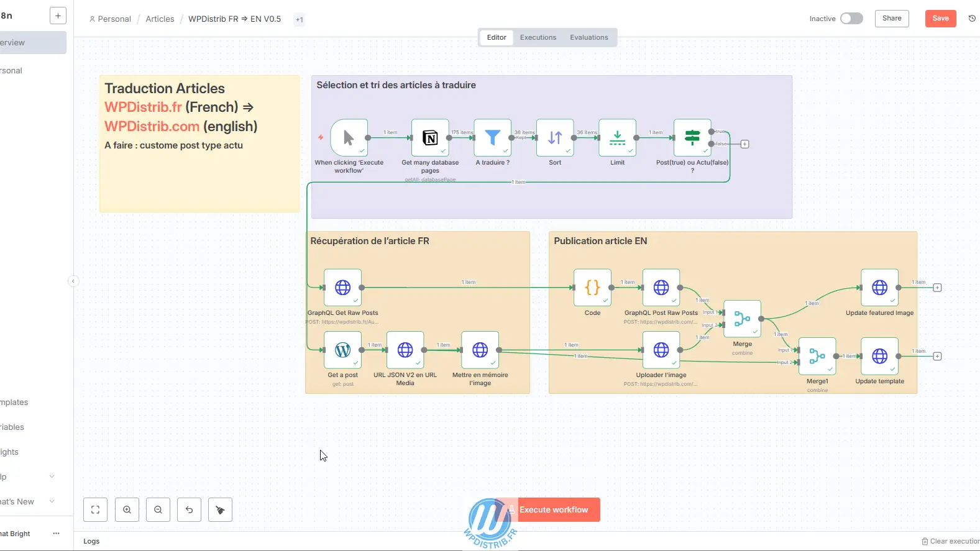Click the tidy up workflow button
This screenshot has width=980, height=551.
[x=220, y=509]
